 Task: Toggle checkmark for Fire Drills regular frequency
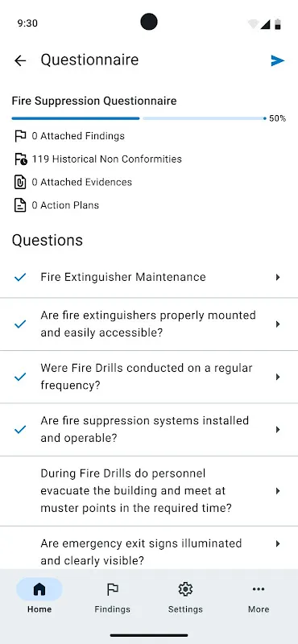pos(20,377)
